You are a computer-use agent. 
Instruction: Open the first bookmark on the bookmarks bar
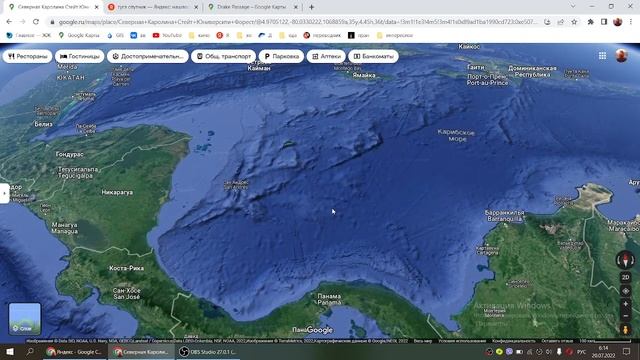(x=29, y=36)
